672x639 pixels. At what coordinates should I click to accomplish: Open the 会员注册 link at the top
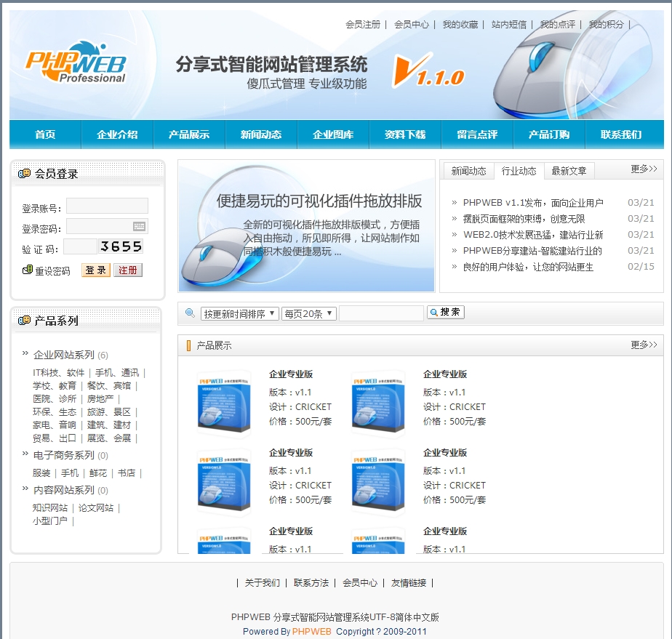point(363,24)
